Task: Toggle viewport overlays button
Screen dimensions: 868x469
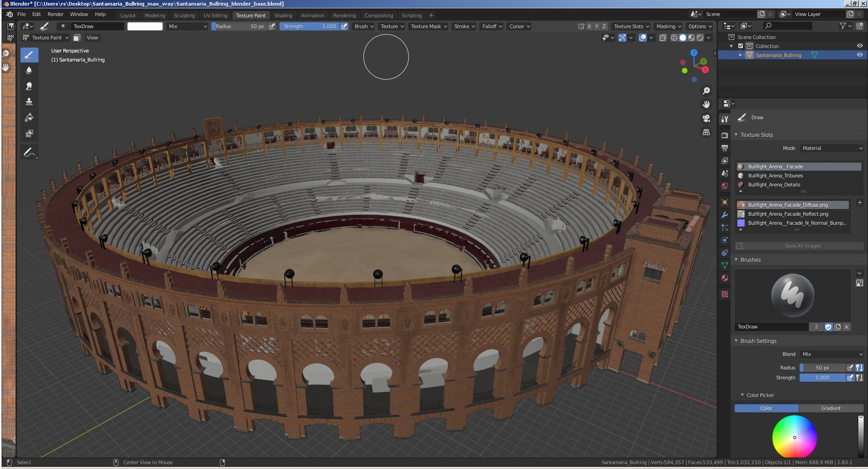Action: pos(642,38)
